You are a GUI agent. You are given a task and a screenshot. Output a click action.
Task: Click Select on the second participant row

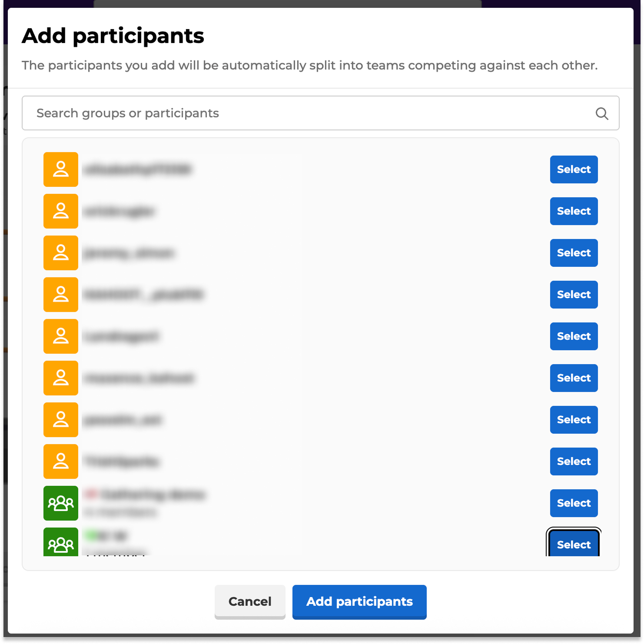click(574, 211)
